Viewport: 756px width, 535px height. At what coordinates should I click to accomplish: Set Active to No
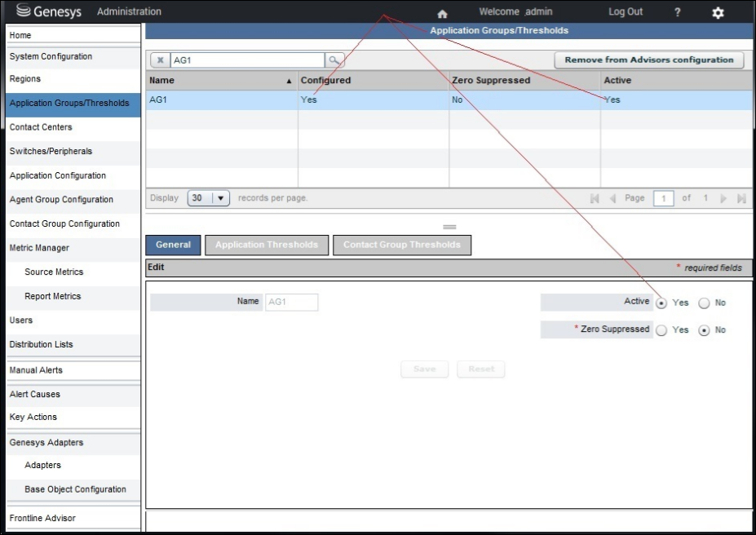[x=705, y=303]
